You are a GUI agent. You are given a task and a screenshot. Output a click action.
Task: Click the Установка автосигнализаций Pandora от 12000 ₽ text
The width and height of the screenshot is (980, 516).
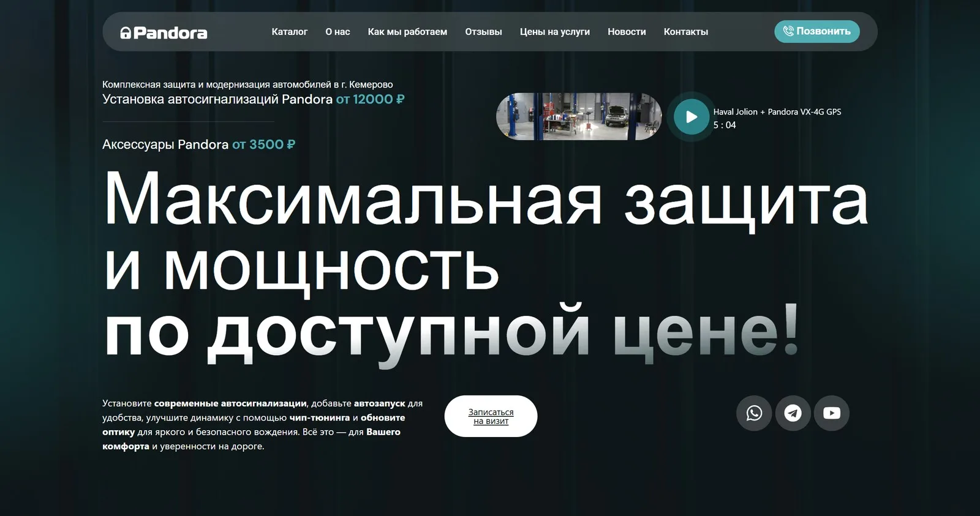click(254, 99)
